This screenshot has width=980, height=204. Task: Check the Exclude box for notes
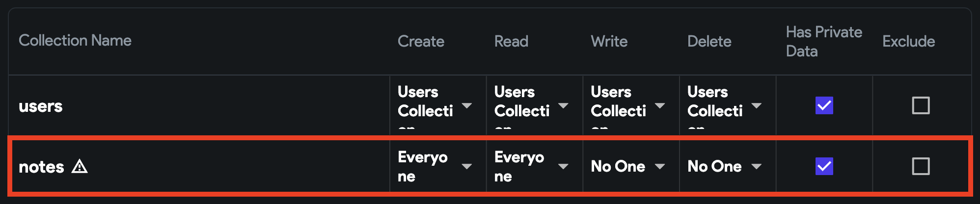coord(921,166)
